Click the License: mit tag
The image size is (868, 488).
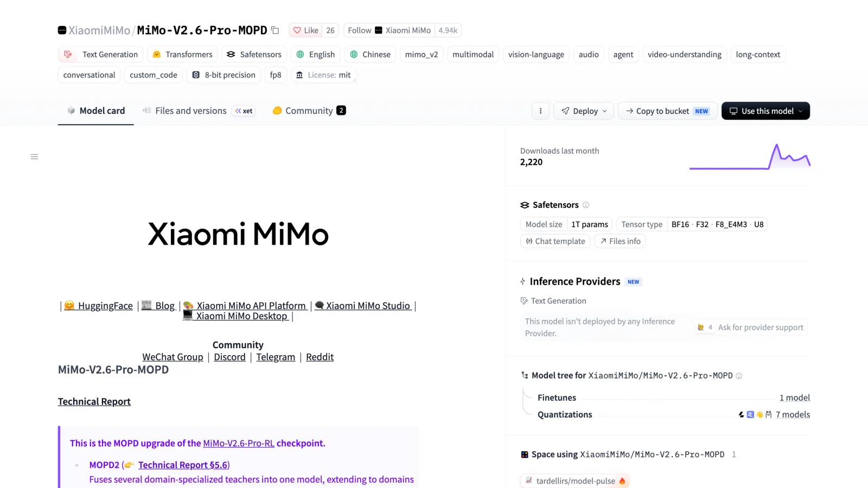point(324,75)
